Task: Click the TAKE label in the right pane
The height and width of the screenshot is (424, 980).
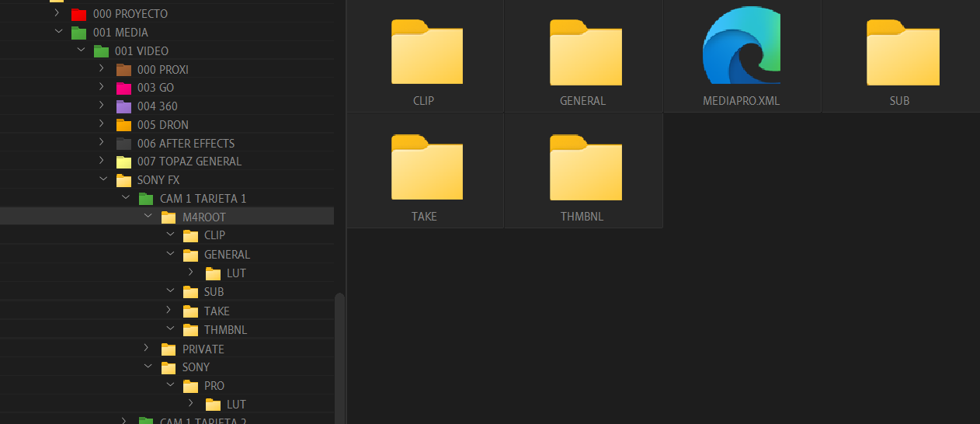Action: pos(424,217)
